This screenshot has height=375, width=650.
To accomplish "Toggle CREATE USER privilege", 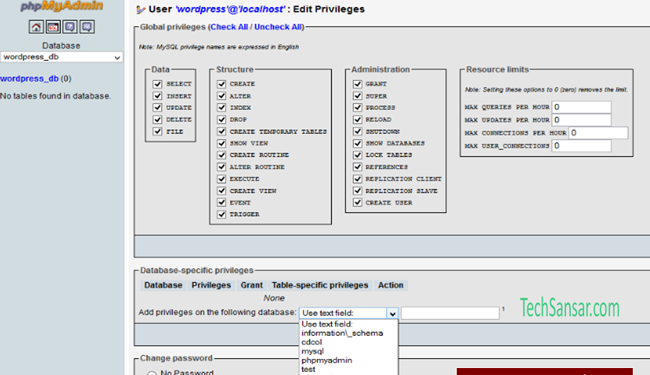I will point(357,203).
